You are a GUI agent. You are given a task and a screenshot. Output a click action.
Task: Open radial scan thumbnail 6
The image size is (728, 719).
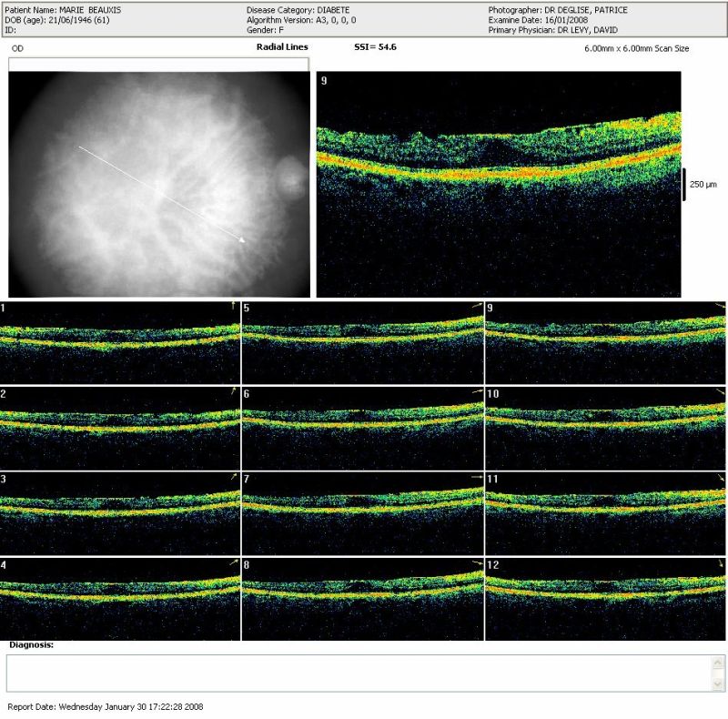point(363,427)
